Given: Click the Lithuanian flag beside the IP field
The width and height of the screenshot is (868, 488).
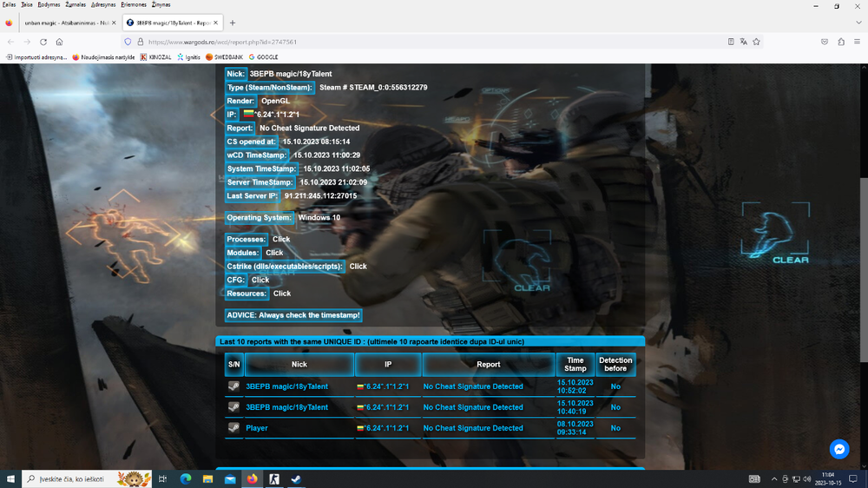Looking at the screenshot, I should [248, 114].
